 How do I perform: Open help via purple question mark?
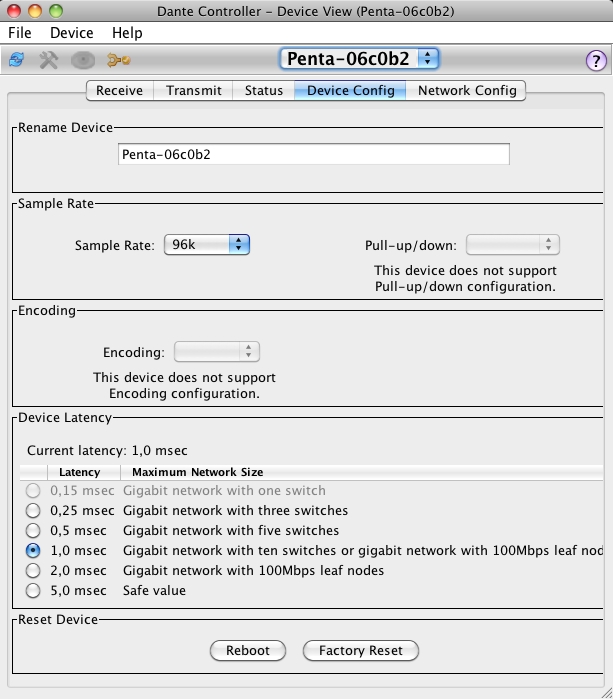click(595, 60)
